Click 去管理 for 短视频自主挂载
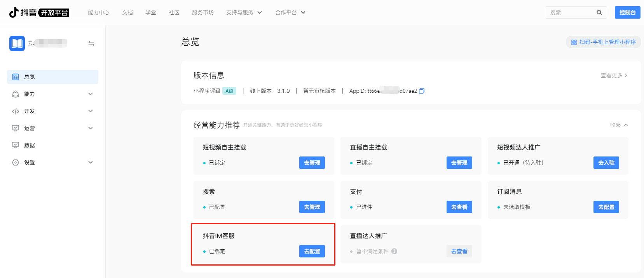The width and height of the screenshot is (644, 278). pos(312,163)
